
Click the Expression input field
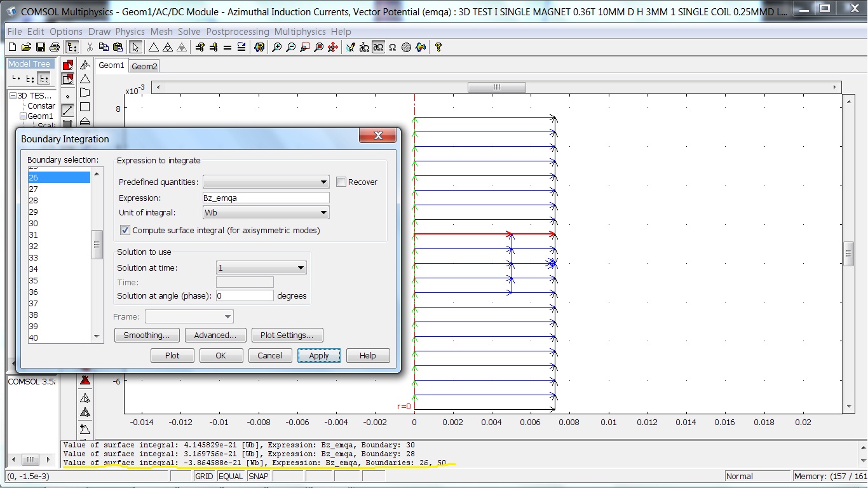(x=266, y=198)
